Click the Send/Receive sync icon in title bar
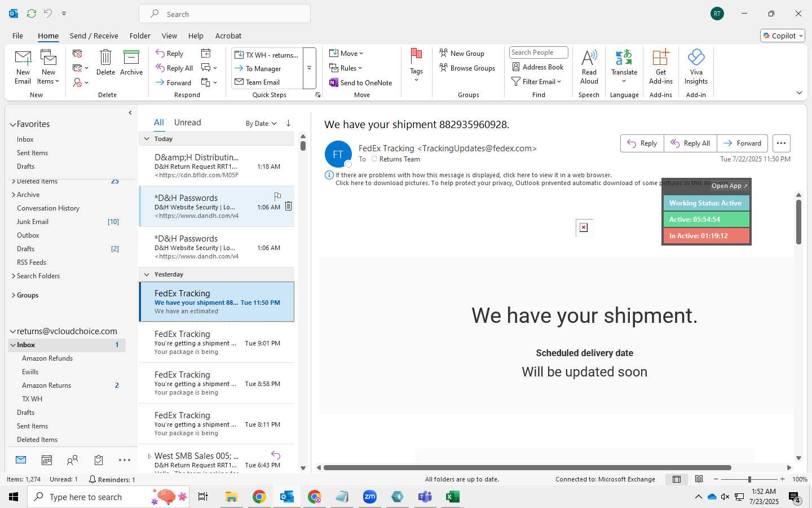Screen dimensions: 812x508 (x=32, y=13)
